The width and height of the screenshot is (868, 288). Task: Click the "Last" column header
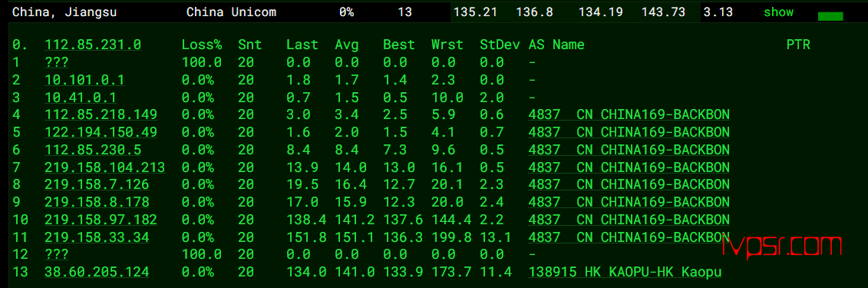click(x=302, y=45)
